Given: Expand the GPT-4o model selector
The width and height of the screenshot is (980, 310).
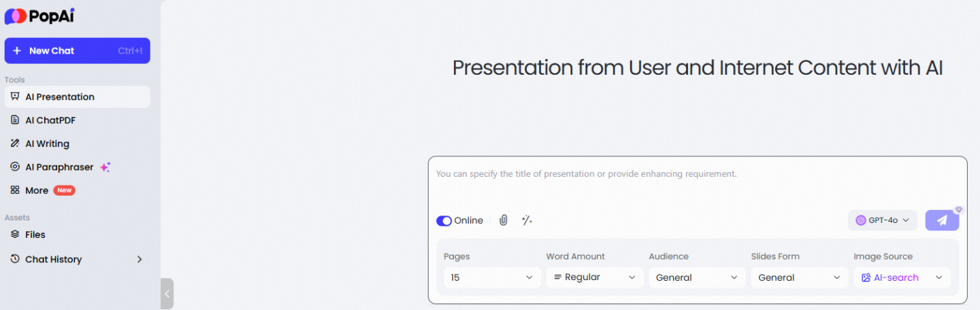Looking at the screenshot, I should coord(883,220).
